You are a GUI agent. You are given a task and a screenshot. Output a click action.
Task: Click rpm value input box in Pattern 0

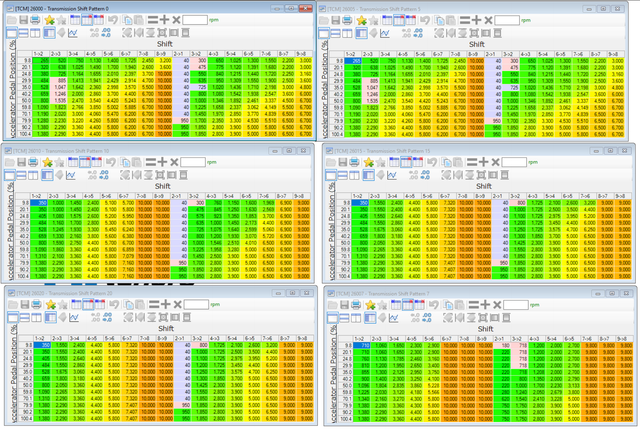(195, 20)
